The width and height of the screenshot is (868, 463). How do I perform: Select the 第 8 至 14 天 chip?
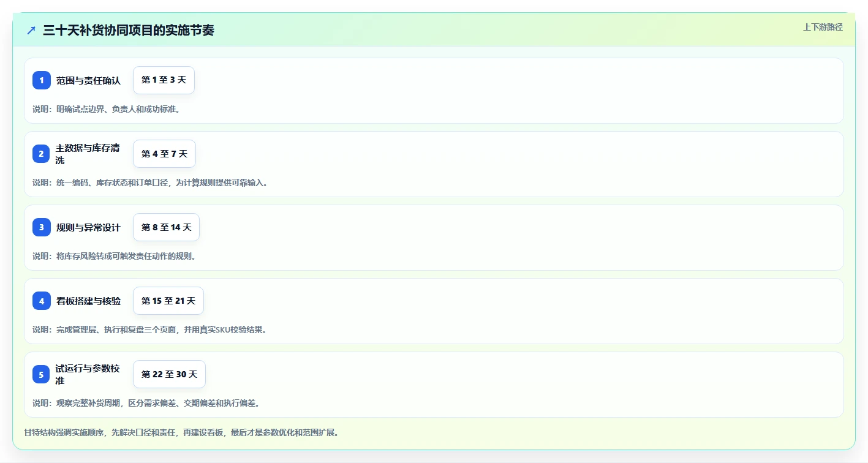(166, 227)
